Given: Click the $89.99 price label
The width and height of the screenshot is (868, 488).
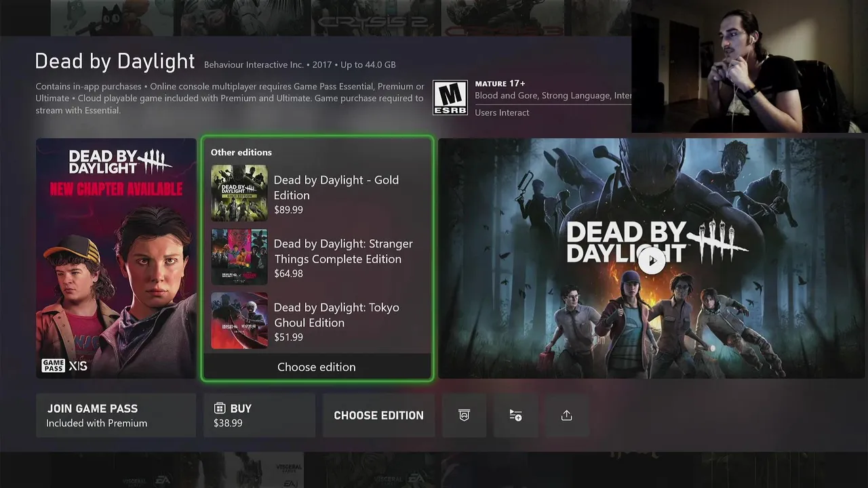Looking at the screenshot, I should 288,210.
